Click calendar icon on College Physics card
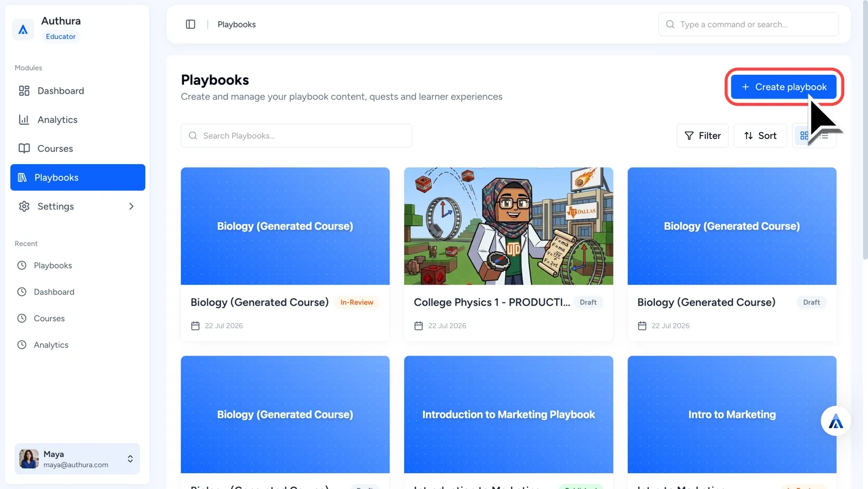The width and height of the screenshot is (868, 489). [x=419, y=326]
